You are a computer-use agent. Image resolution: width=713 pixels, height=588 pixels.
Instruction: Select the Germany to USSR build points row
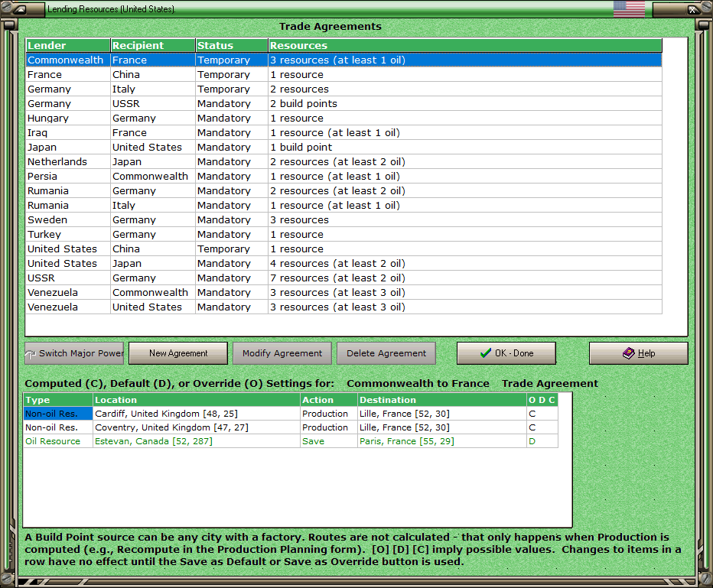point(343,103)
